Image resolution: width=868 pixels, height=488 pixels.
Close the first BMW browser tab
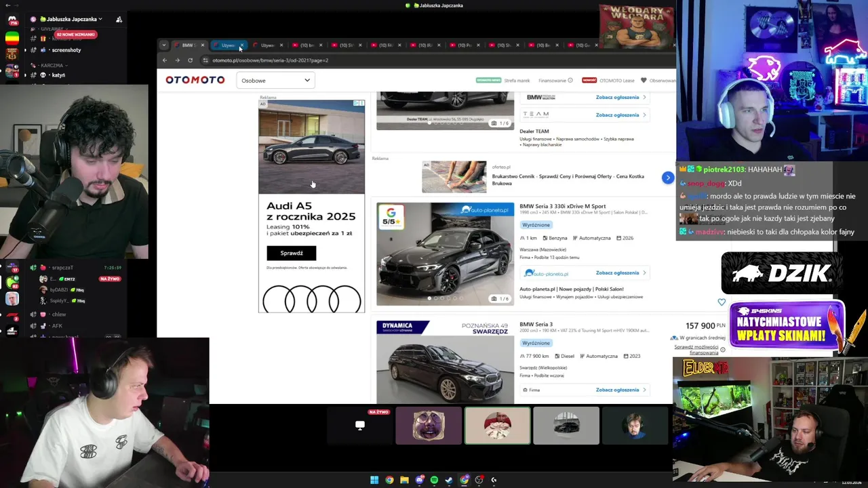203,45
